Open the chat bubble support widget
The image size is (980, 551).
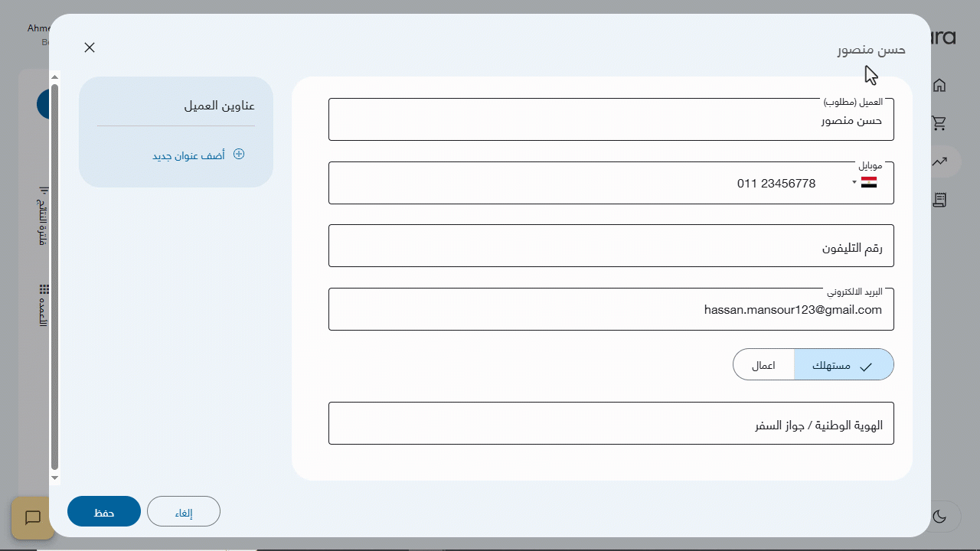[33, 518]
